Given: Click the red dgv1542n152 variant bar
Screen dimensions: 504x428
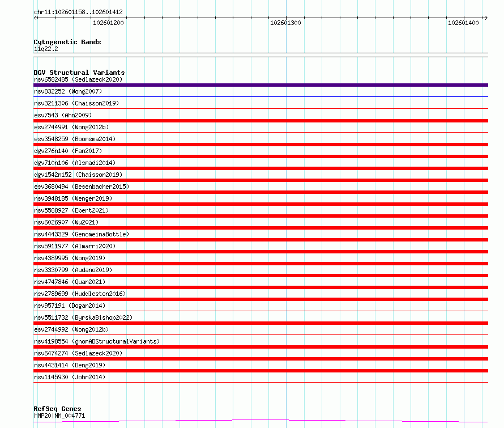Looking at the screenshot, I should (x=260, y=180).
